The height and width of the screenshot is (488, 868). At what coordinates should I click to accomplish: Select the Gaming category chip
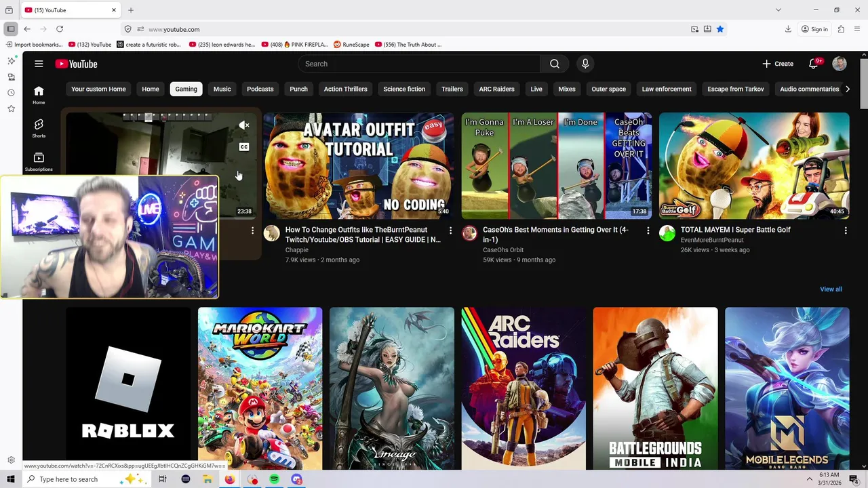tap(186, 89)
